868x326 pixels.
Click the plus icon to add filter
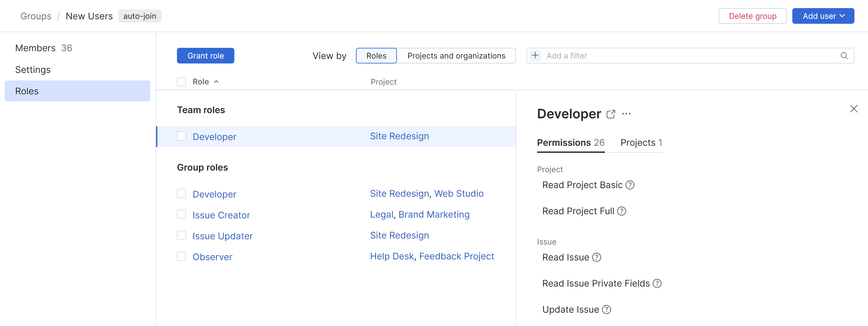pyautogui.click(x=535, y=56)
